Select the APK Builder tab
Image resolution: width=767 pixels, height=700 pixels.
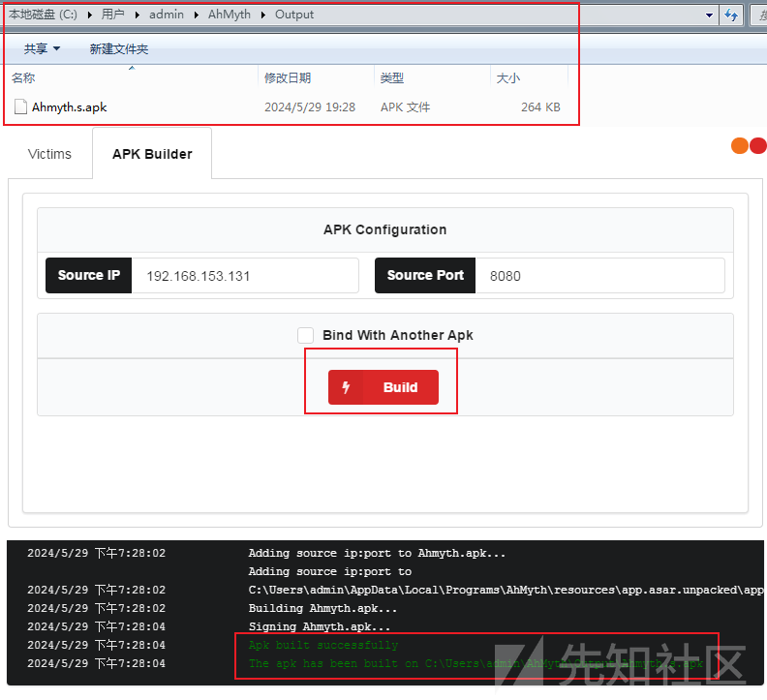152,154
